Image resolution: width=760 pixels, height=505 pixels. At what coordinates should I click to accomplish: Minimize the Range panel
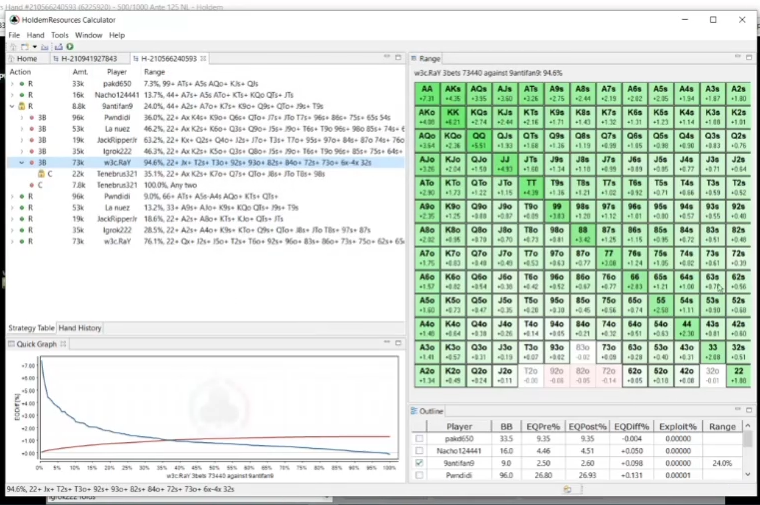pos(737,57)
